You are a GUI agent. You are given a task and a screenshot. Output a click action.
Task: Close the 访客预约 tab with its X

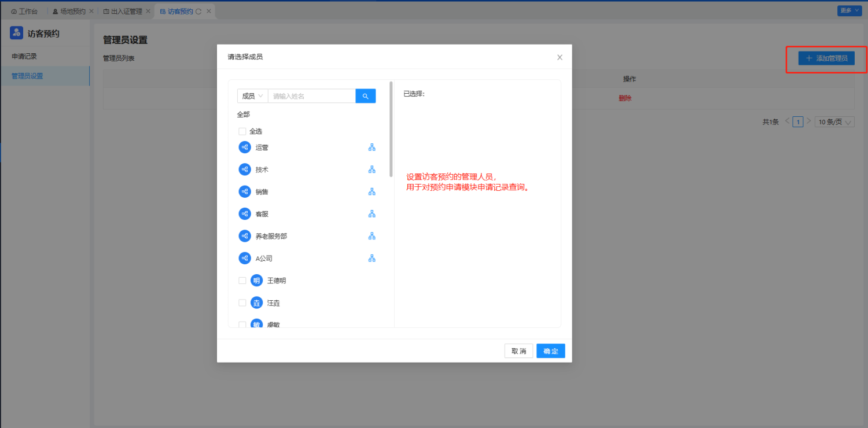pyautogui.click(x=208, y=11)
